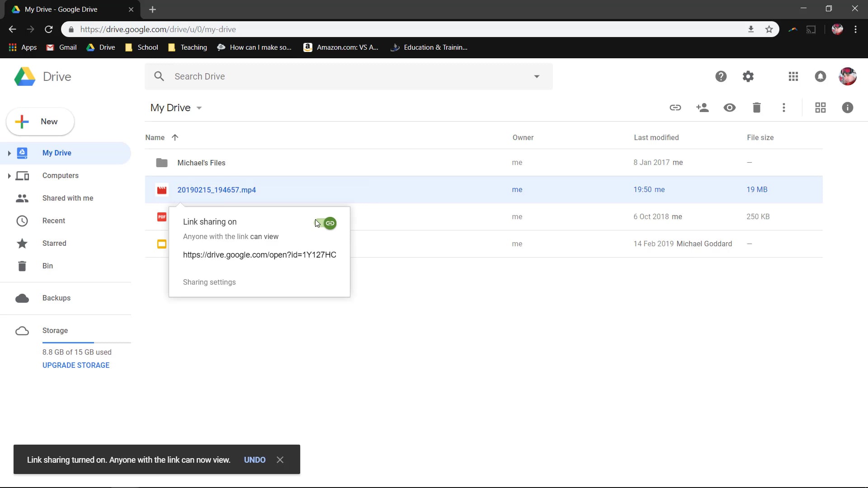The width and height of the screenshot is (868, 488).
Task: Click the Info panel icon
Action: [848, 107]
